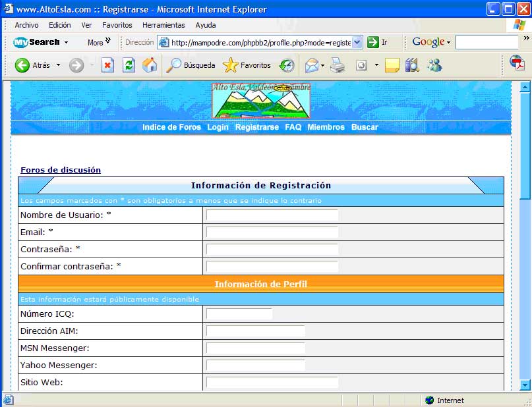Screen dimensions: 532x407
Task: Click the Stop loading toolbar icon
Action: [107, 65]
